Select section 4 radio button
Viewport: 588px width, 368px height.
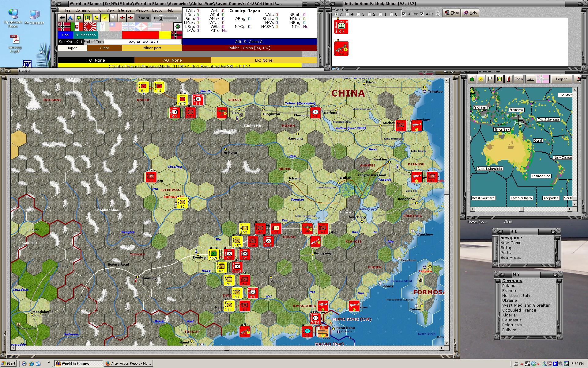click(348, 14)
